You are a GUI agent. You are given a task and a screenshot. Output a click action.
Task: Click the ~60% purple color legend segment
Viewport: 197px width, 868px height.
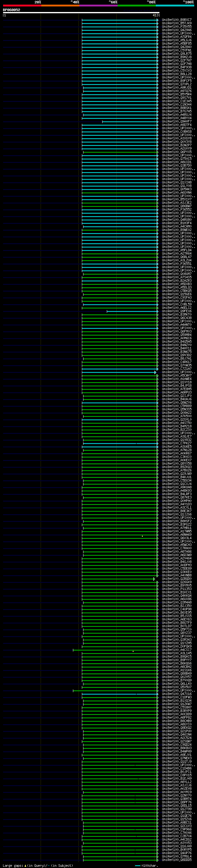click(99, 6)
